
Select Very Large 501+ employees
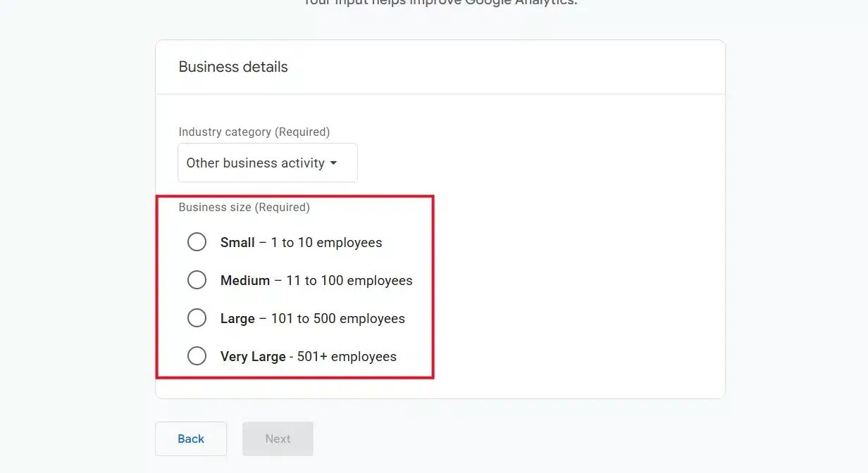coord(197,356)
